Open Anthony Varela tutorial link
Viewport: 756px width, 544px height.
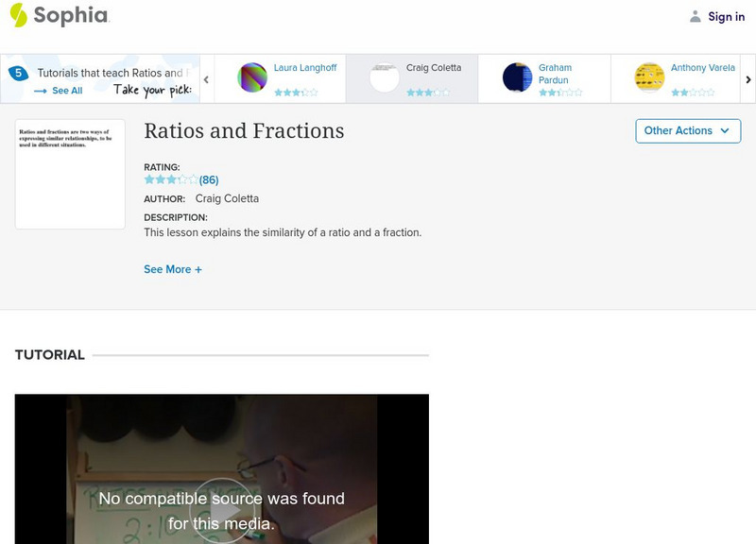[x=702, y=68]
